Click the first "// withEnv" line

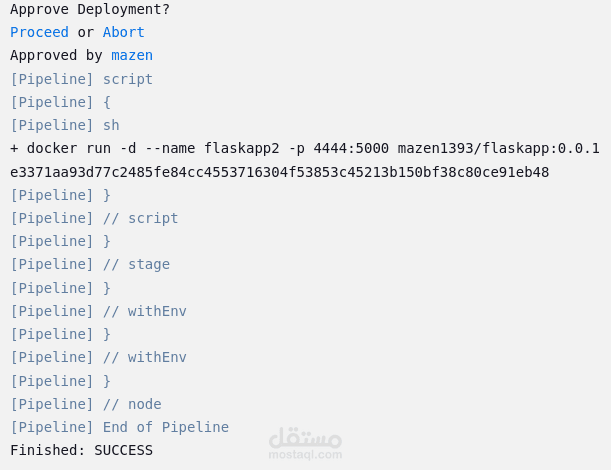pyautogui.click(x=98, y=311)
